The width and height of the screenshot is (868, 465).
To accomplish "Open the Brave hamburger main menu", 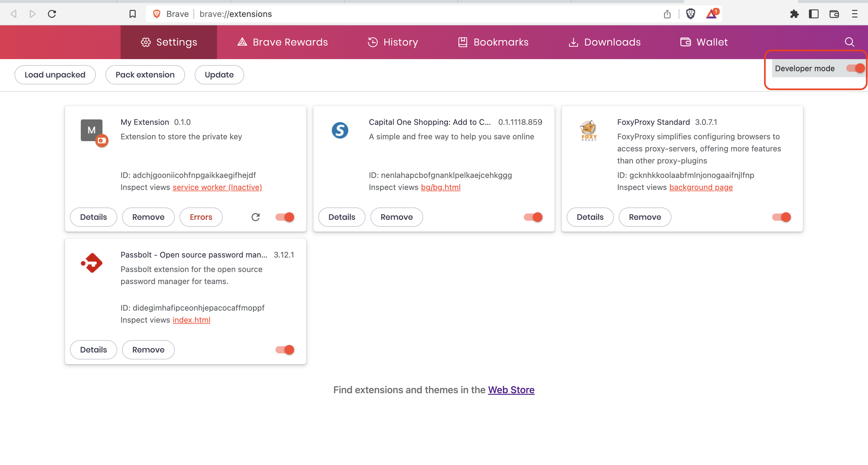I will 854,14.
